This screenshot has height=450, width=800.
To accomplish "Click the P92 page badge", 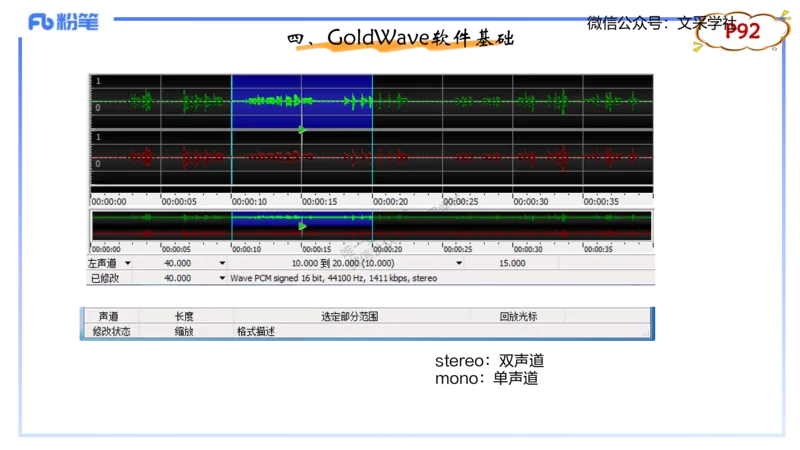I will [742, 32].
